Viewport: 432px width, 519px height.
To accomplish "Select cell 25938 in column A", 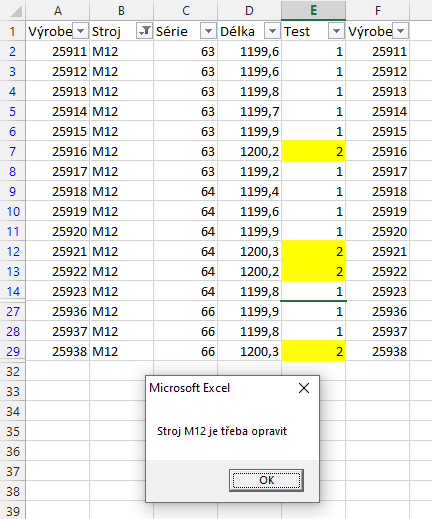I will coord(58,351).
